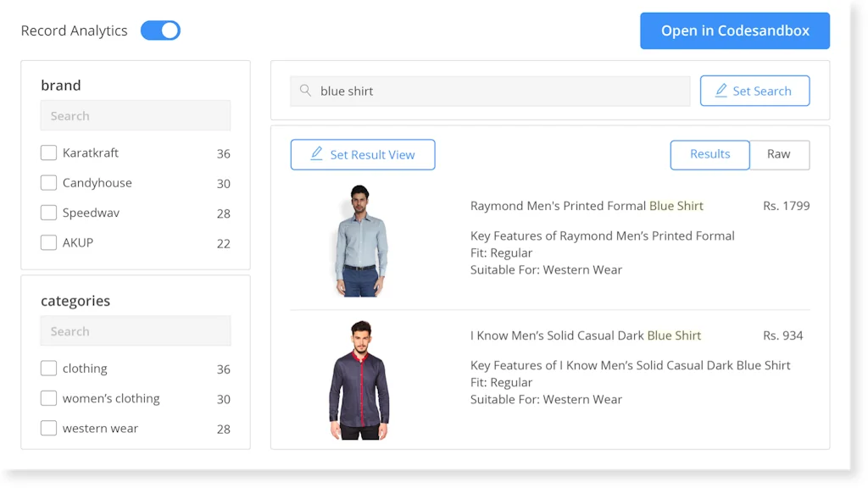This screenshot has height=488, width=868.
Task: Select the AKUP brand checkbox
Action: coord(48,242)
